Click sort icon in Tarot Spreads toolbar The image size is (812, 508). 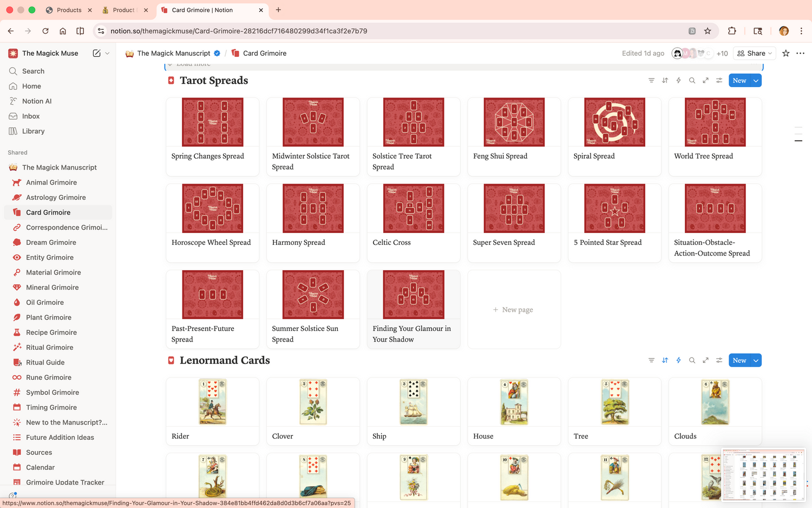[x=665, y=80]
